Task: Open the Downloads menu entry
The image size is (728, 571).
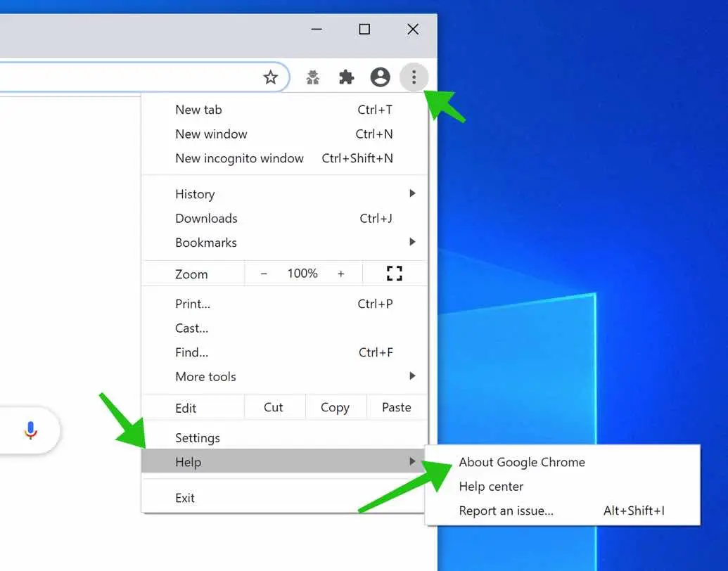Action: coord(206,219)
